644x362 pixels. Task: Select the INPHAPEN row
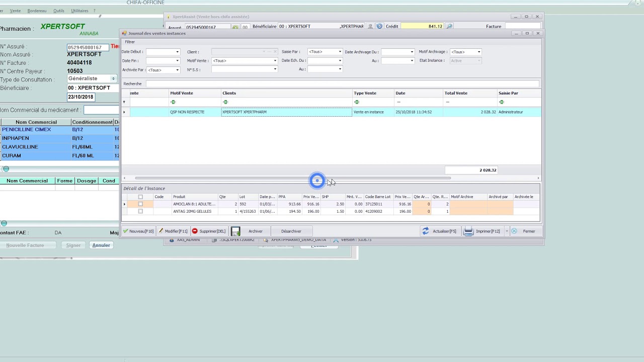pos(59,138)
